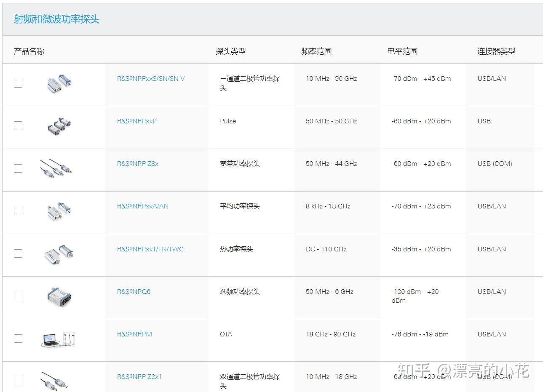
Task: View the R&S NRQ6 product thumbnail
Action: 59,296
